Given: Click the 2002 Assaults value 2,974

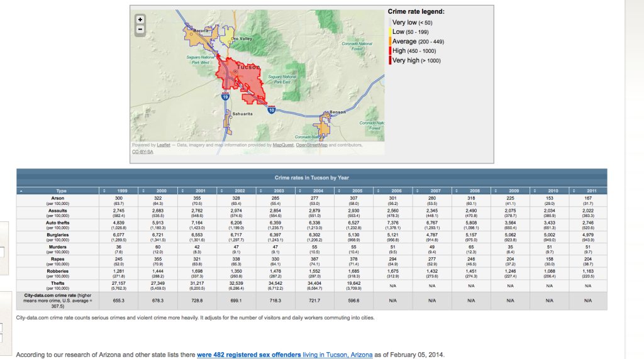Looking at the screenshot, I should pos(236,210).
